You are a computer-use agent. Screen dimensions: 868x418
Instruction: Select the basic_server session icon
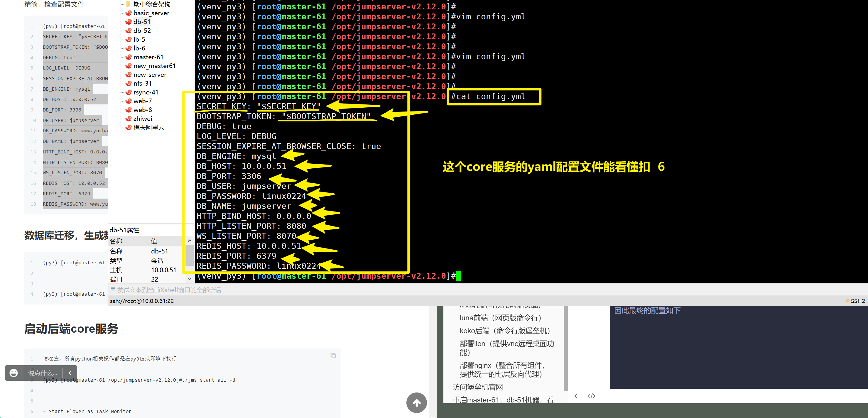[128, 13]
